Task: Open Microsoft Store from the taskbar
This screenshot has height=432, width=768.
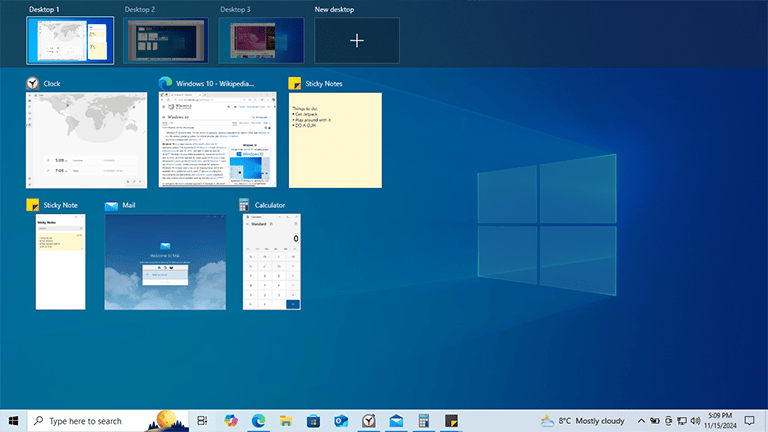Action: 313,421
